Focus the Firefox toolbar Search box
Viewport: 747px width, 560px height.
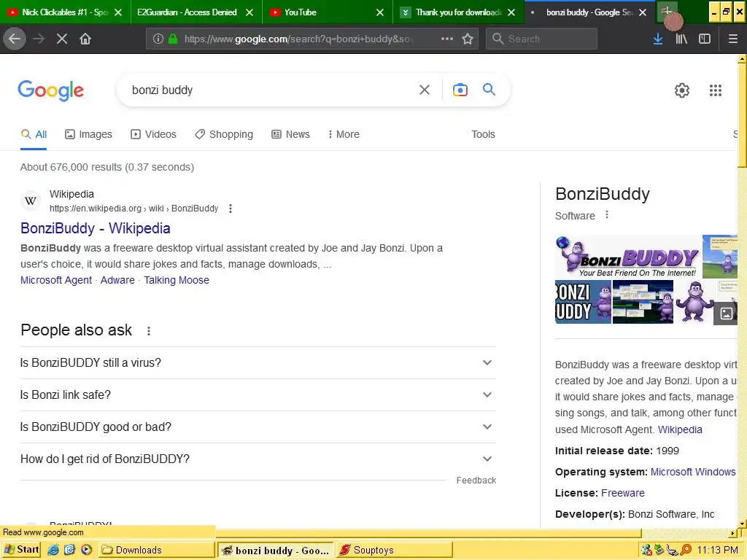click(542, 39)
